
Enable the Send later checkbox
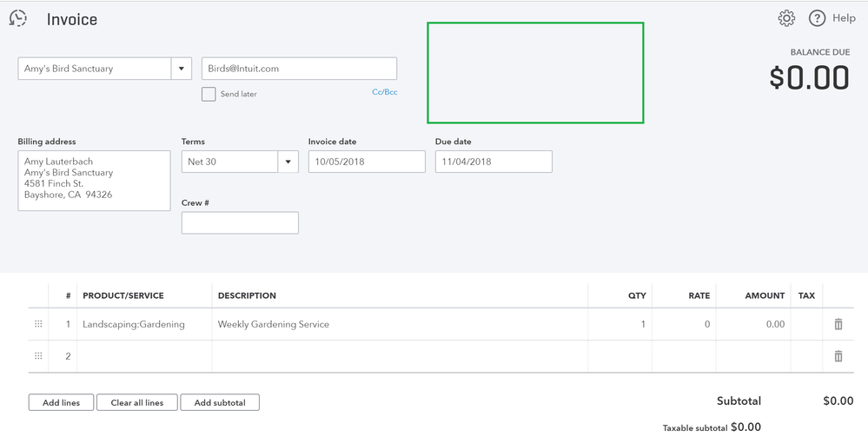(x=209, y=94)
